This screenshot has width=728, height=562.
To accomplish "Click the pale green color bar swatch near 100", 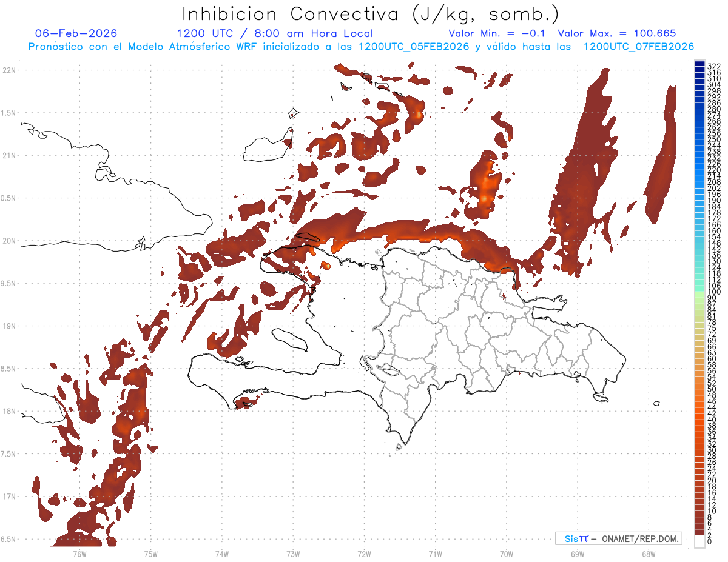I will pos(699,295).
